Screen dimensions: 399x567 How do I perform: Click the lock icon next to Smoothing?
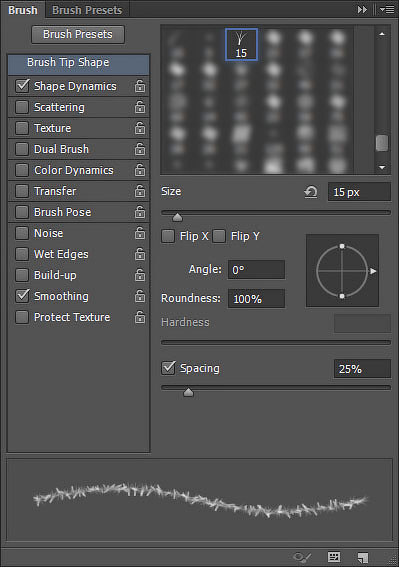pyautogui.click(x=140, y=297)
